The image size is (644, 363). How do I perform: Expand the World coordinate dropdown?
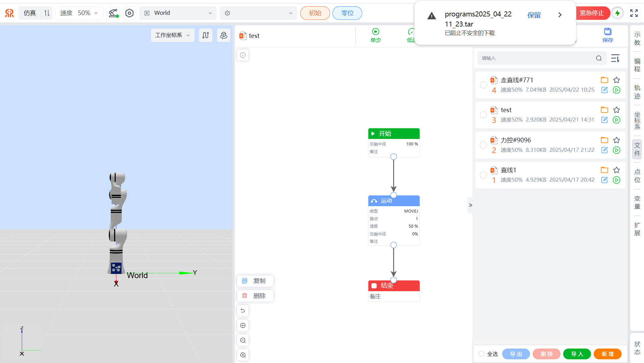point(178,13)
